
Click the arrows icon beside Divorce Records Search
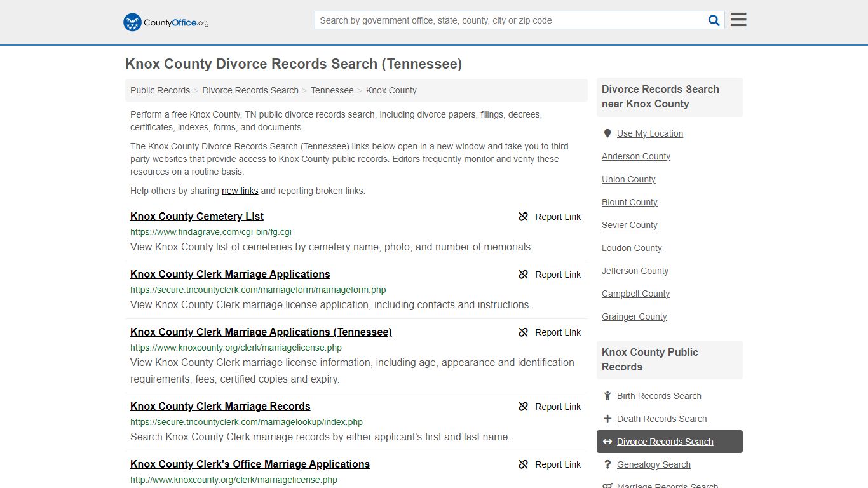point(607,442)
